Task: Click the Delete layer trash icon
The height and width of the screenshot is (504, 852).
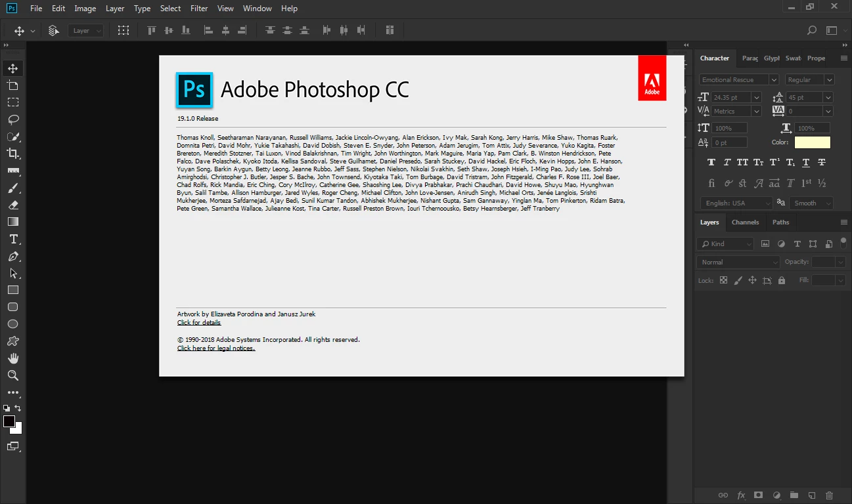Action: coord(829,495)
